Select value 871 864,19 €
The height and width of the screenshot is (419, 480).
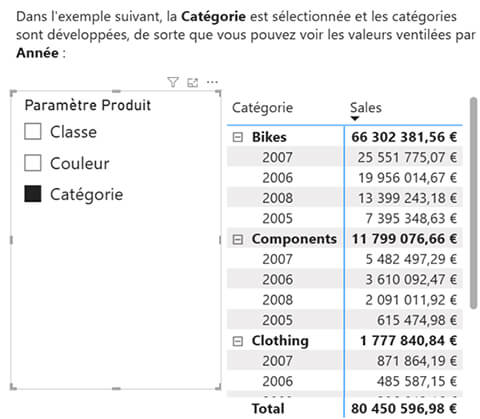tap(417, 361)
